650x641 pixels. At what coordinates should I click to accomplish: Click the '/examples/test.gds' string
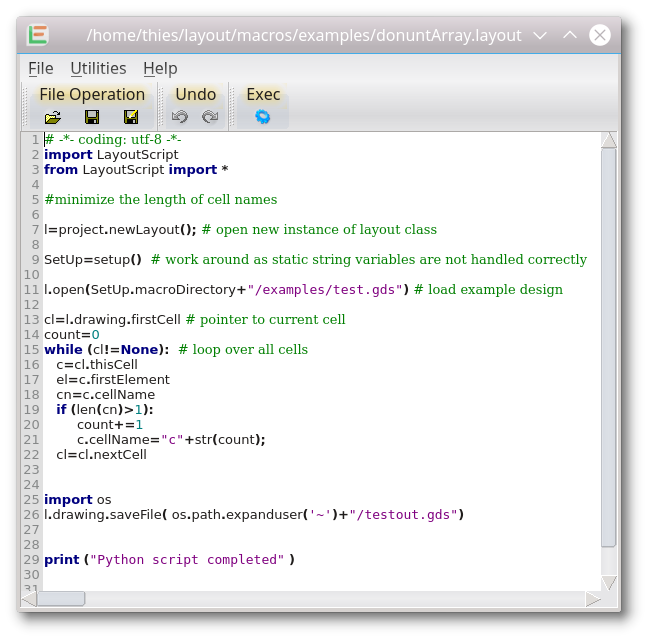point(325,289)
